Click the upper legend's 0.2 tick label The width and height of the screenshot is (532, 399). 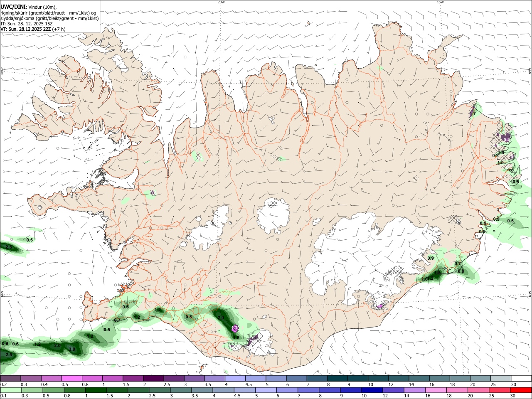tap(3, 384)
